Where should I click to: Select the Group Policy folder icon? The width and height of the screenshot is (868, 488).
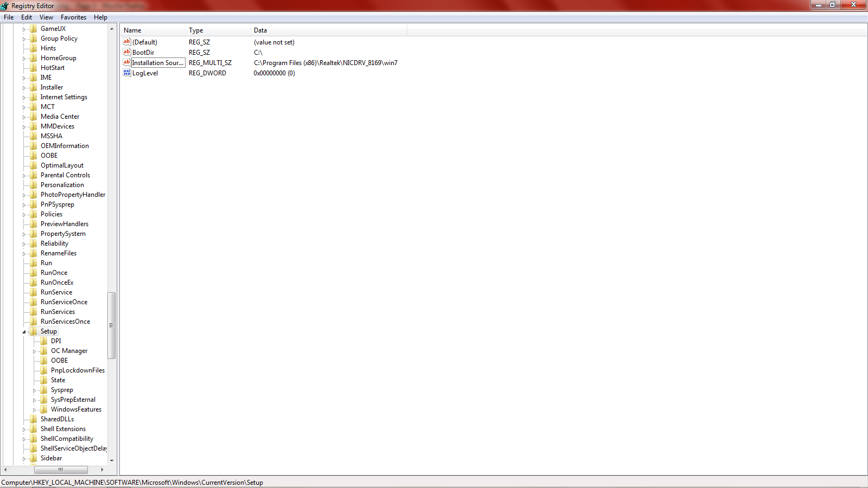point(34,38)
